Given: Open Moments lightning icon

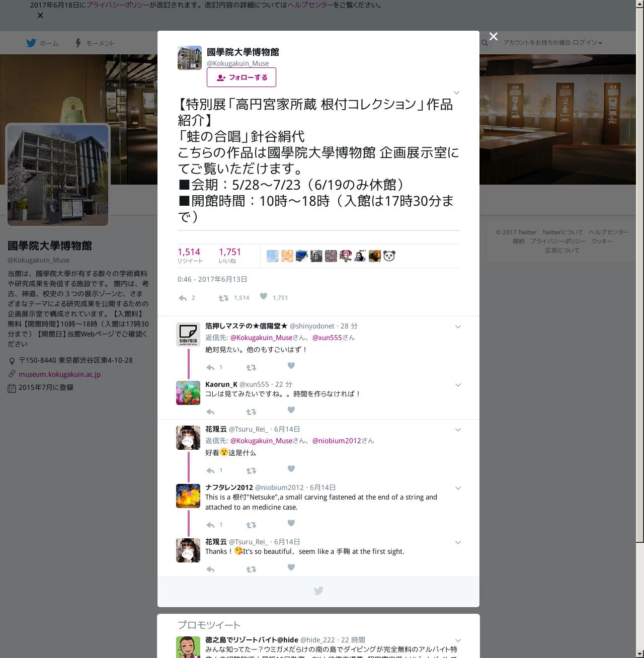Looking at the screenshot, I should pyautogui.click(x=78, y=43).
